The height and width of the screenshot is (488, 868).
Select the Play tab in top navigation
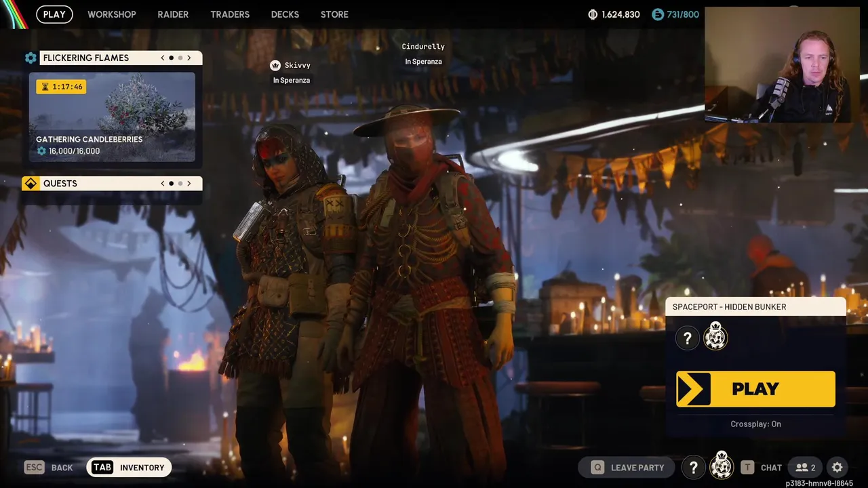(54, 14)
